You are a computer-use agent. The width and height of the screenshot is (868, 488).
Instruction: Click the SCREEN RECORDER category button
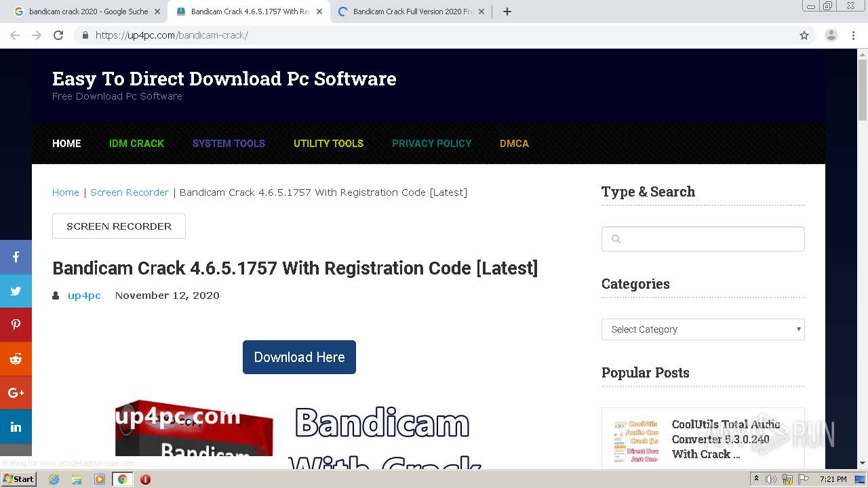tap(119, 226)
